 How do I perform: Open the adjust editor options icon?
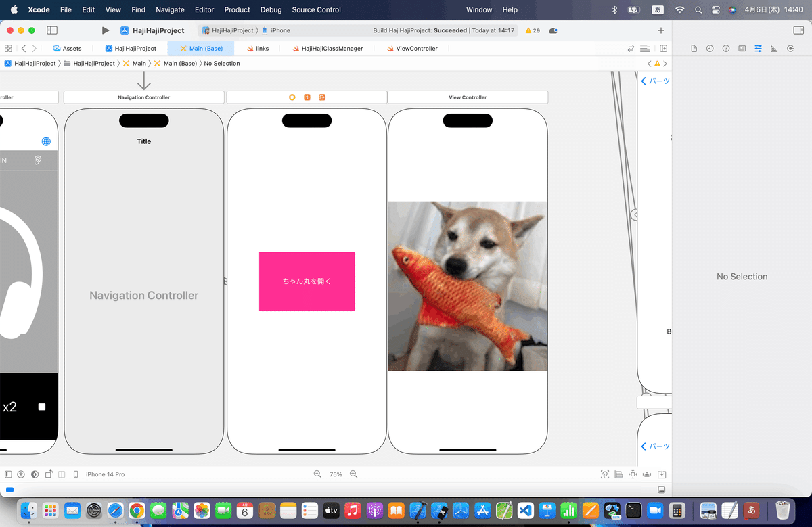point(645,49)
